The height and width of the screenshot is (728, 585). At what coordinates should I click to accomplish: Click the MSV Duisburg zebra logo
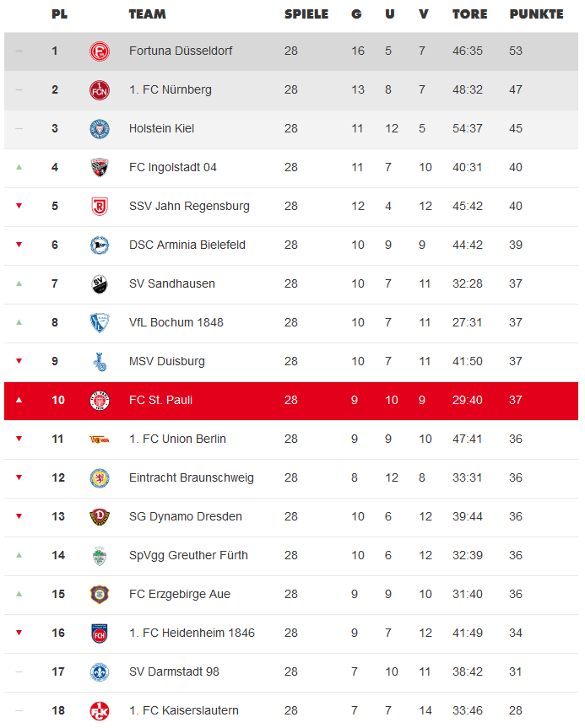tap(100, 362)
